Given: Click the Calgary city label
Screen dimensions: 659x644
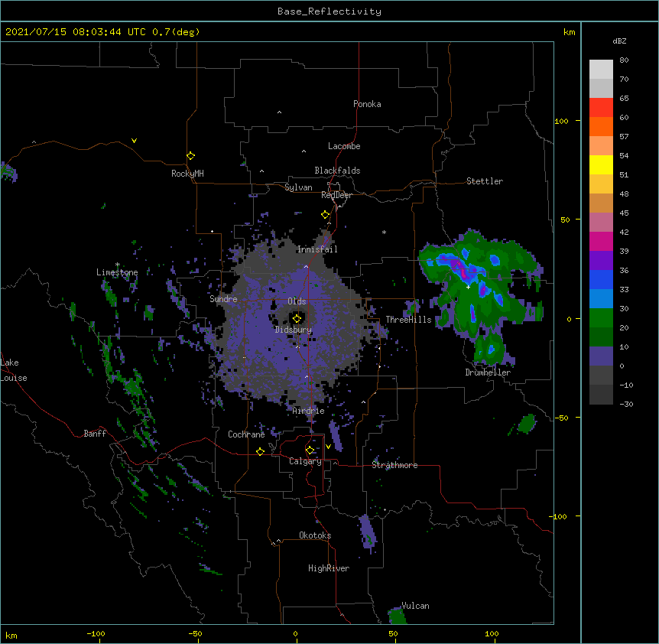Looking at the screenshot, I should click(x=305, y=461).
